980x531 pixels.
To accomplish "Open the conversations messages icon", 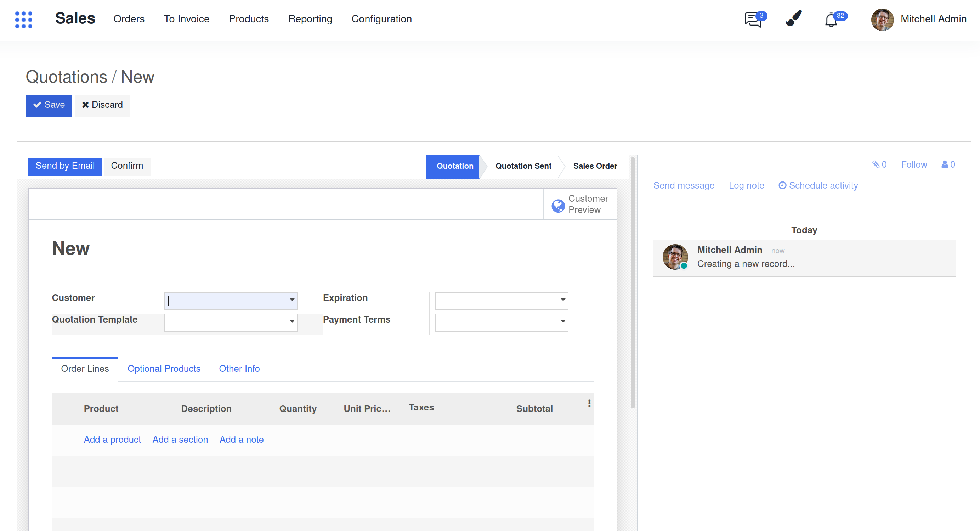I will coord(753,19).
